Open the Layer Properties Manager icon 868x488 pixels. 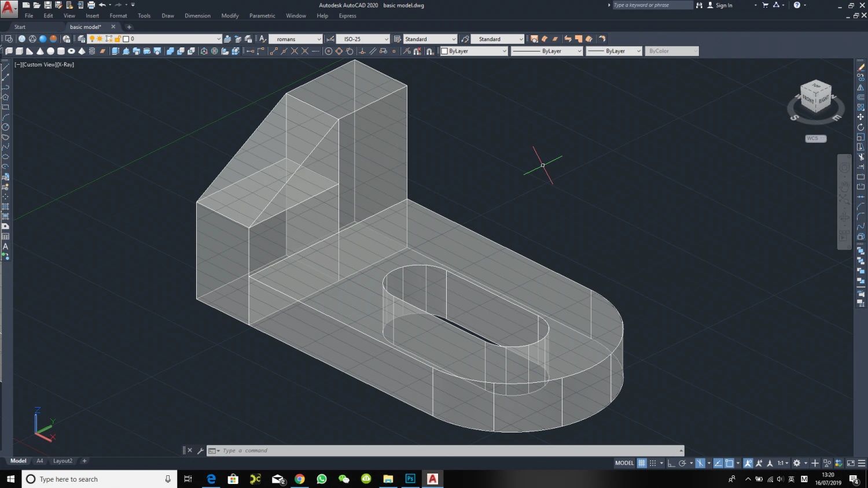click(80, 39)
